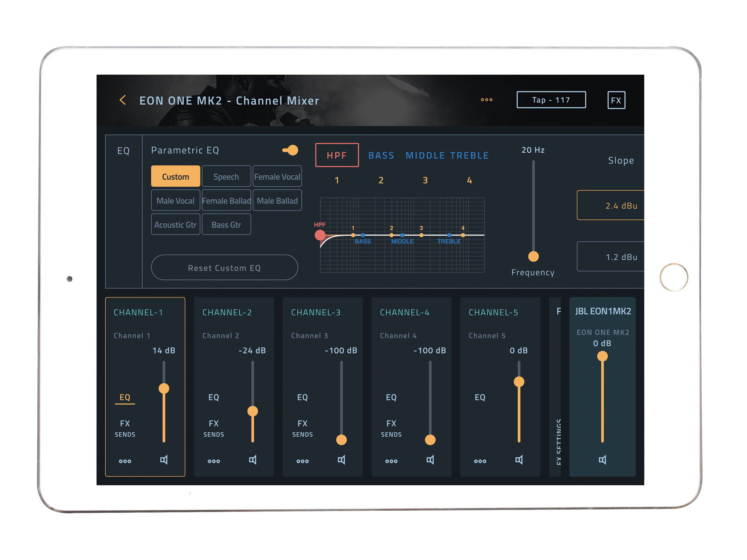Go back with the arrow icon
The height and width of the screenshot is (560, 747).
point(123,100)
